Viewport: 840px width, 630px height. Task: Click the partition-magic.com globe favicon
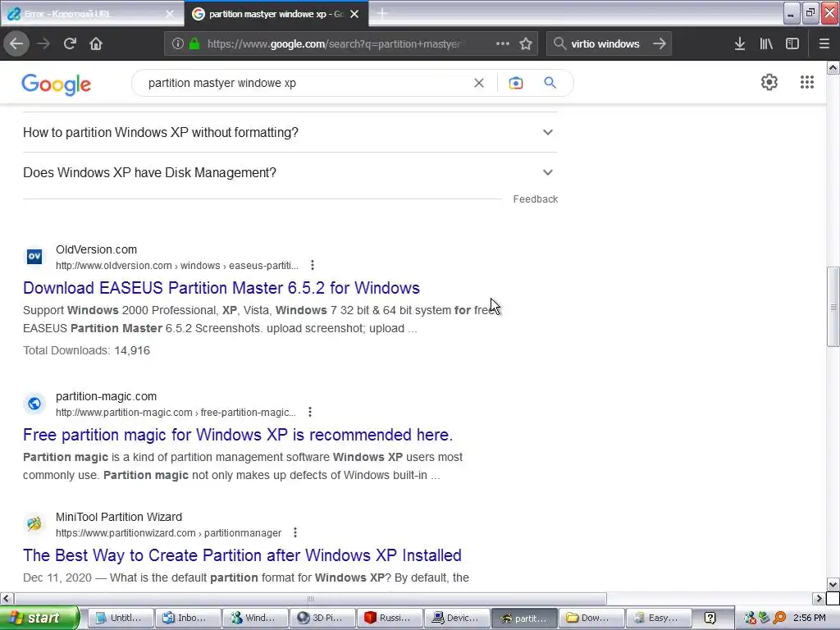(x=34, y=404)
